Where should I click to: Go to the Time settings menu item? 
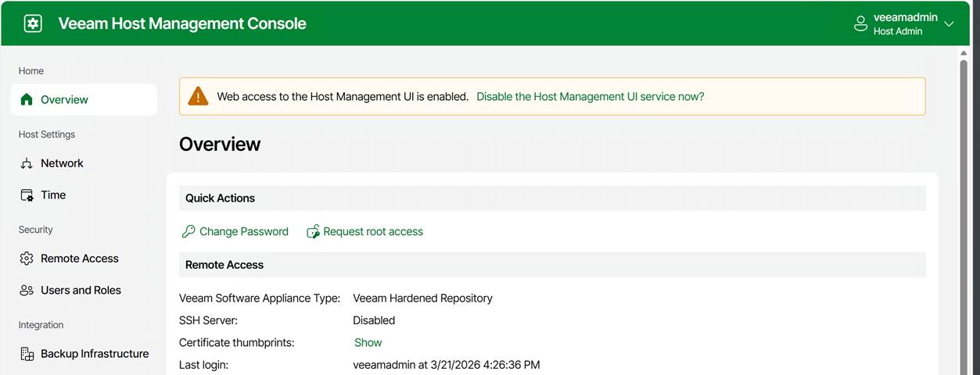coord(53,195)
